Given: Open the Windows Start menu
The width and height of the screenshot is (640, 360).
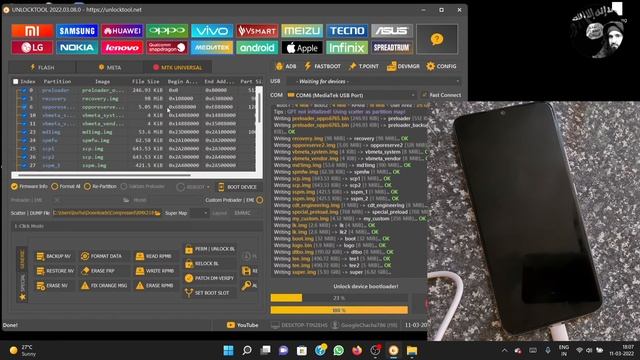Looking at the screenshot, I should 229,350.
